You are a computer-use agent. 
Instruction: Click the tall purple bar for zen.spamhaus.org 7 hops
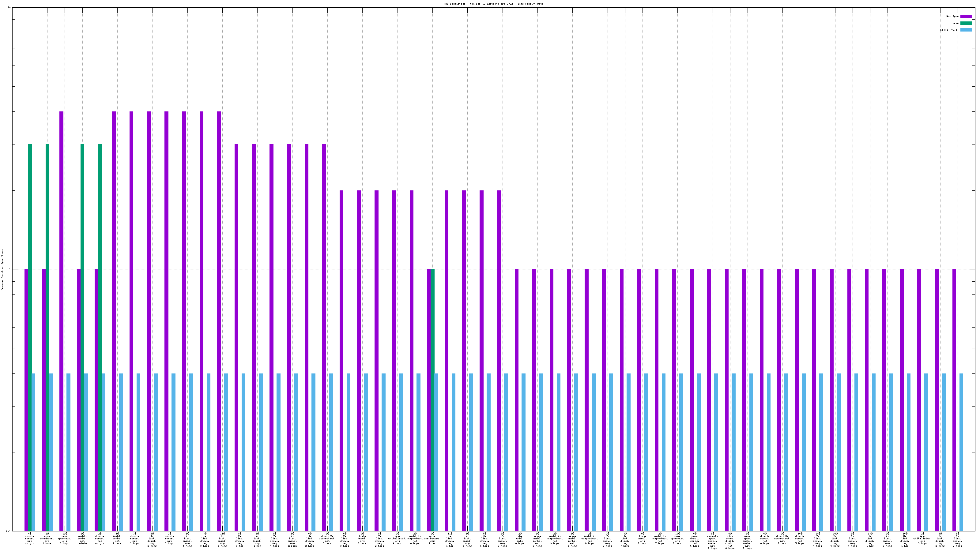(61, 319)
